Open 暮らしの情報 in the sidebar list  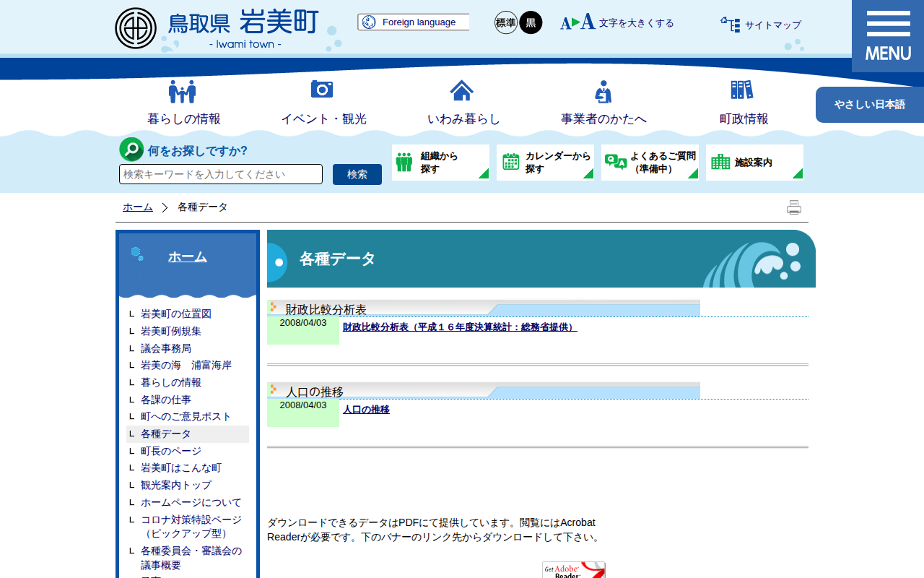pyautogui.click(x=171, y=383)
